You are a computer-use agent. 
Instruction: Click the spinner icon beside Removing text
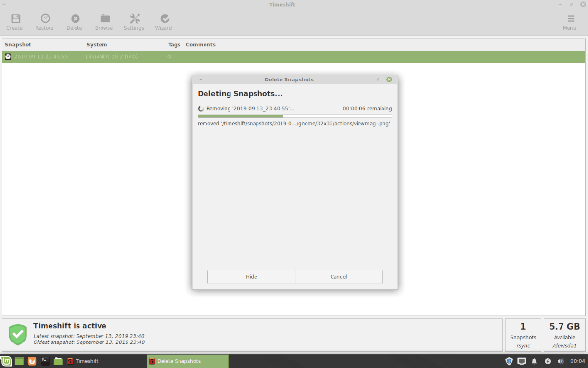201,109
